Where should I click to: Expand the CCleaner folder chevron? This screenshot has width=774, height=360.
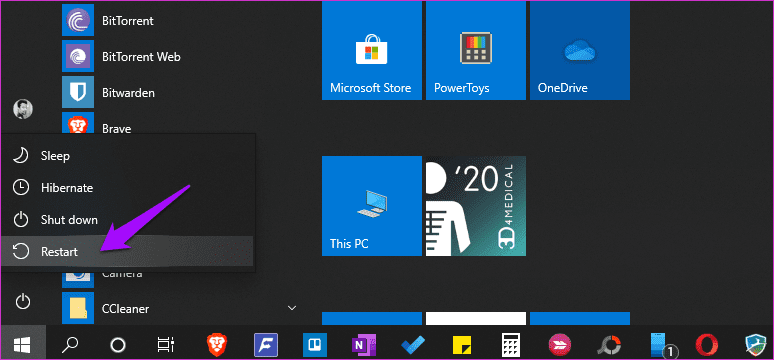292,308
